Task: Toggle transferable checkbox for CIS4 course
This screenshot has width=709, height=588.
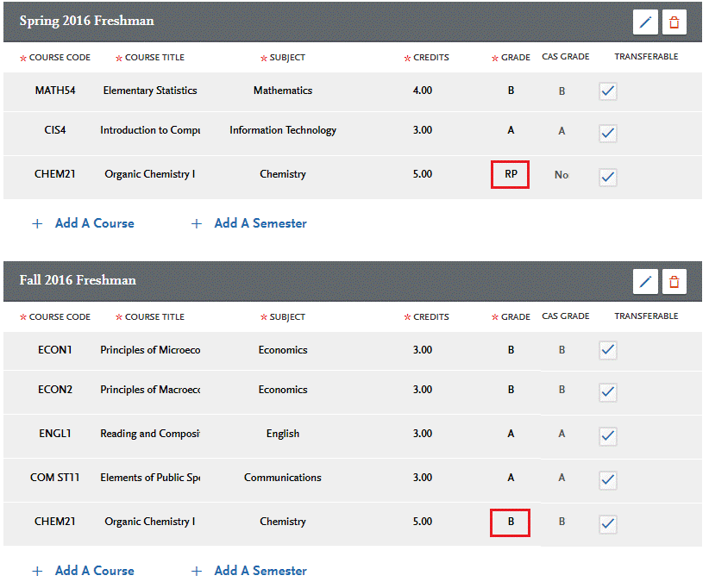Action: tap(608, 133)
